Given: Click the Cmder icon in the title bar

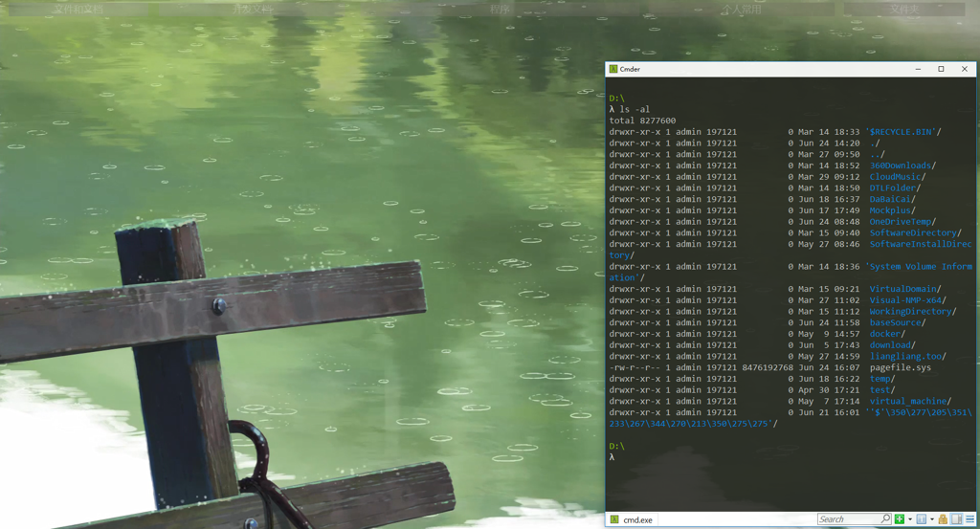Looking at the screenshot, I should pos(613,69).
